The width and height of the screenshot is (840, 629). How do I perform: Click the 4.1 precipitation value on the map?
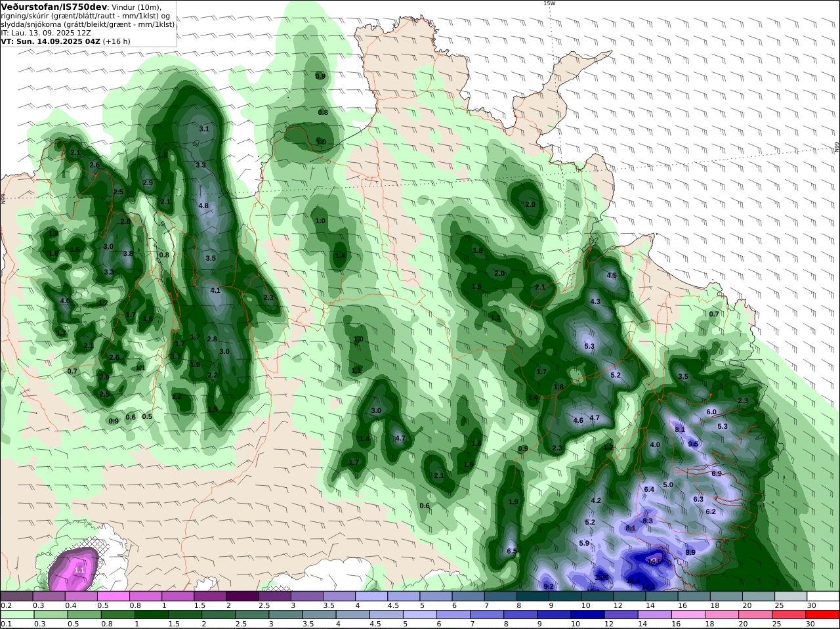(x=215, y=290)
